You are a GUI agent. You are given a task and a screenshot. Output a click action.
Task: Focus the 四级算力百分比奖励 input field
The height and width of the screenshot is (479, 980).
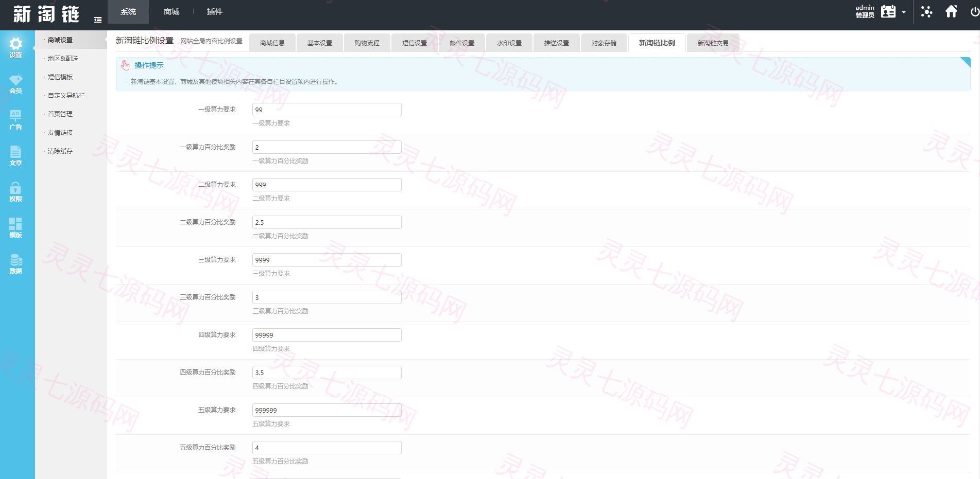327,372
